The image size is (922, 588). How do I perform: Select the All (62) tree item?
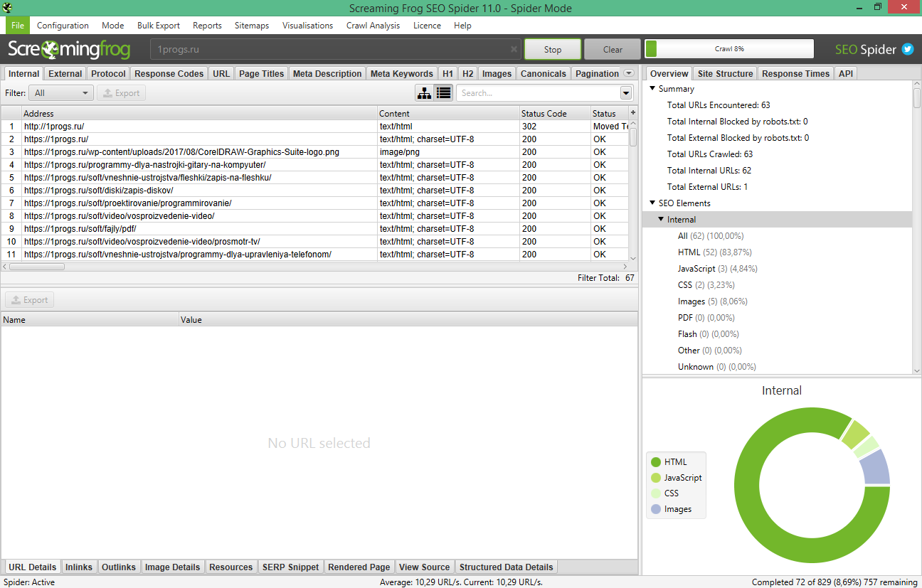coord(710,236)
